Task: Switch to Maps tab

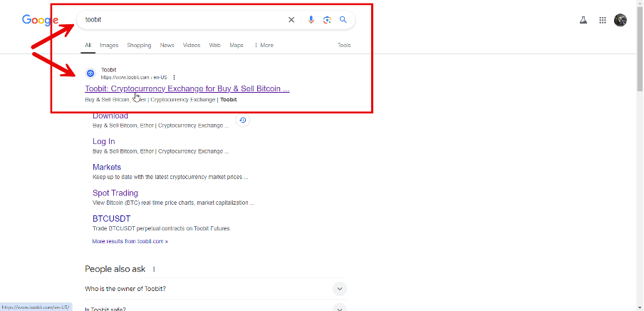Action: [237, 45]
